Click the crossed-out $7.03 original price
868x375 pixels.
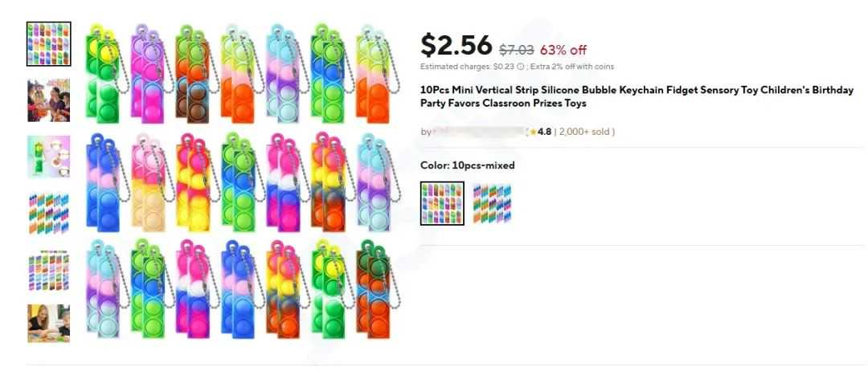pos(517,51)
